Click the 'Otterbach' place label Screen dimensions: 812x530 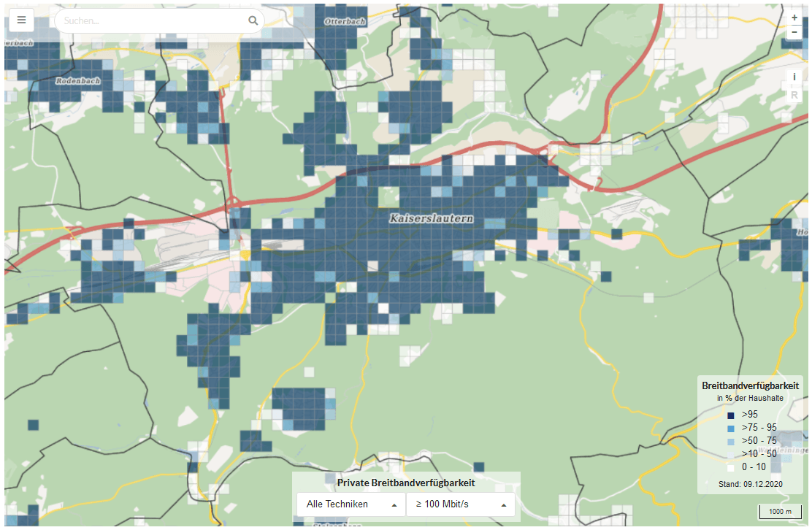coord(343,22)
